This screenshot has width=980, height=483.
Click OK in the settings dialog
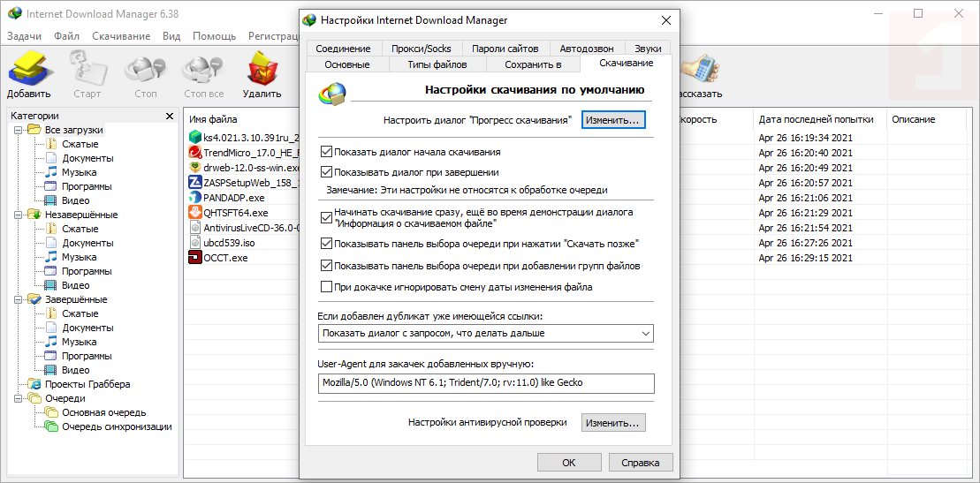coord(569,463)
